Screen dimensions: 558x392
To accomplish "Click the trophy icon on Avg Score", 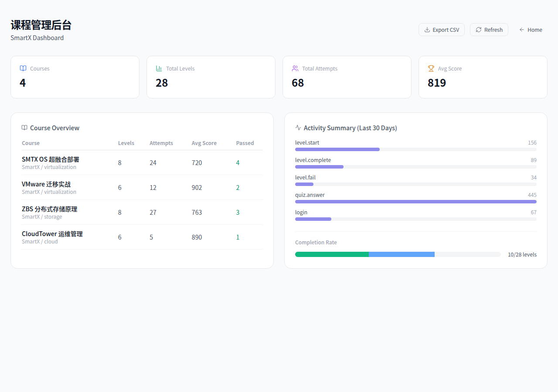I will tap(431, 68).
